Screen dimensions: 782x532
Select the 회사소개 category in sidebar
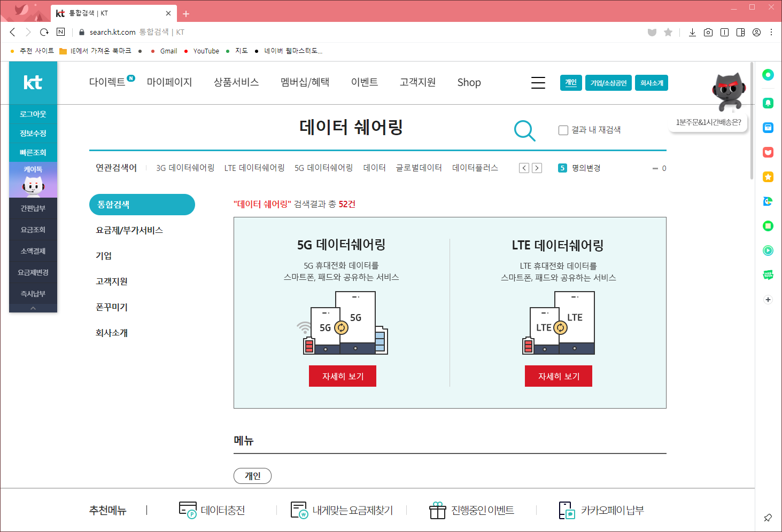click(112, 333)
